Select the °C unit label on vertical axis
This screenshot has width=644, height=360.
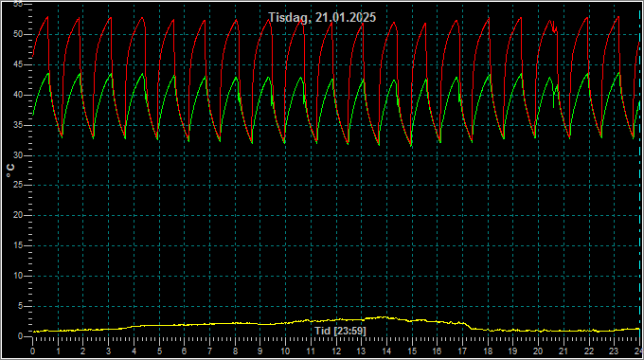click(10, 171)
